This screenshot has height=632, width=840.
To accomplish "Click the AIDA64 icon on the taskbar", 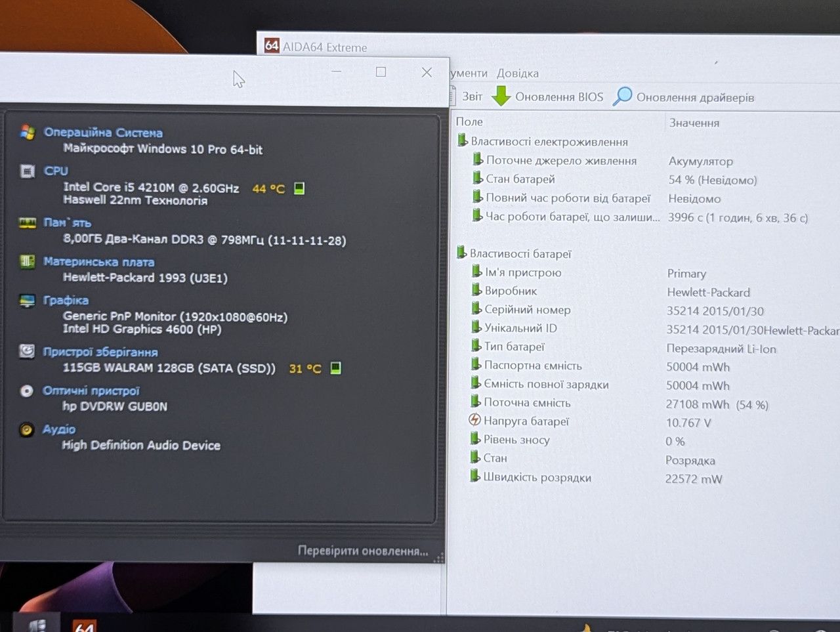I will pyautogui.click(x=84, y=626).
